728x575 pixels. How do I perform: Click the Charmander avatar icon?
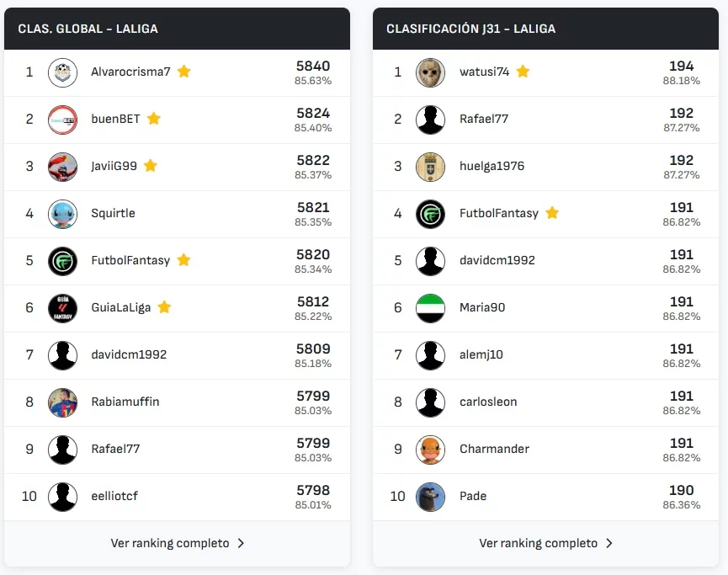(431, 450)
